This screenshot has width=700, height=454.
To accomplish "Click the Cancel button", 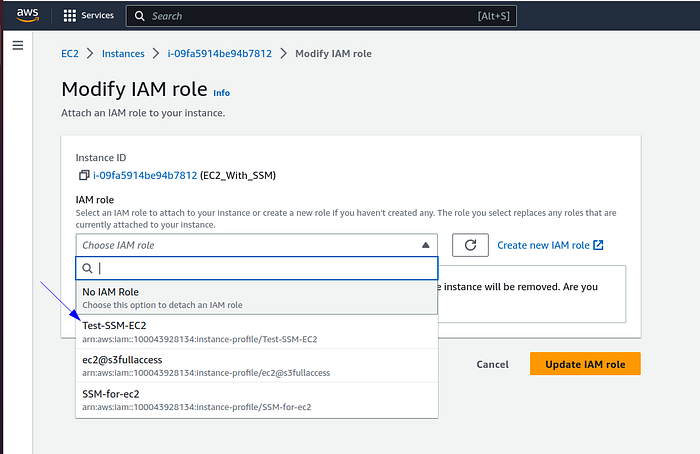I will coord(492,364).
